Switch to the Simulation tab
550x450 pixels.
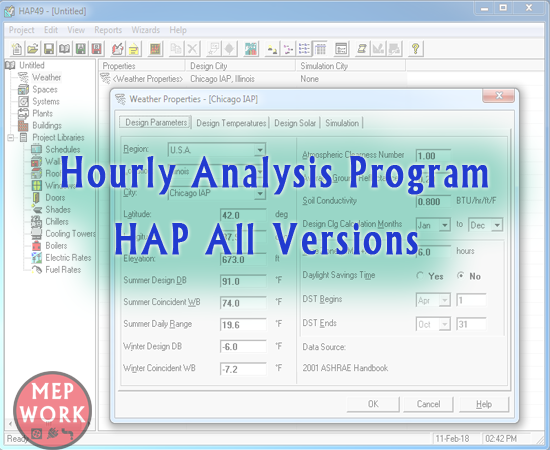pos(342,123)
